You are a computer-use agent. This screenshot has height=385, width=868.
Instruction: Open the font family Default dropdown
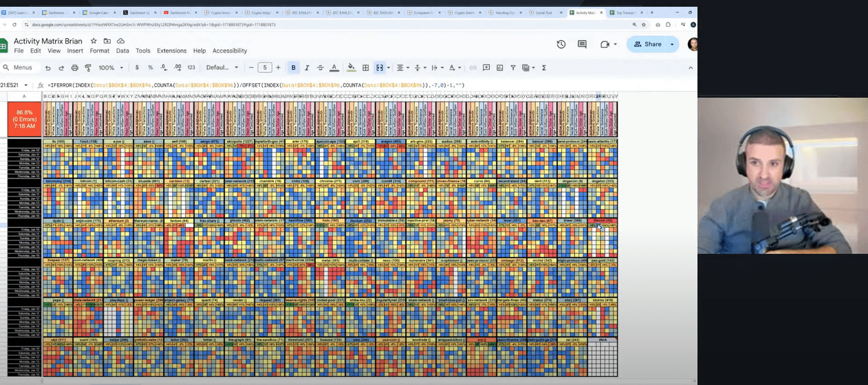click(x=222, y=68)
